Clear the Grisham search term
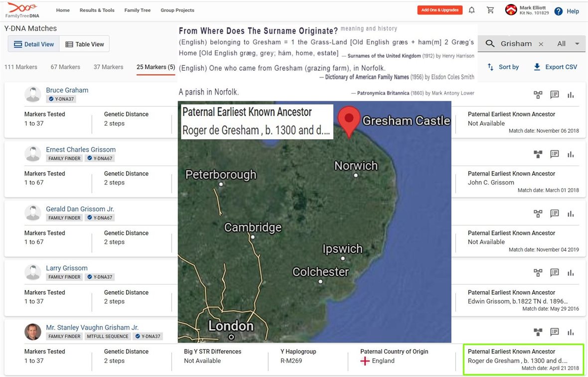 [541, 44]
